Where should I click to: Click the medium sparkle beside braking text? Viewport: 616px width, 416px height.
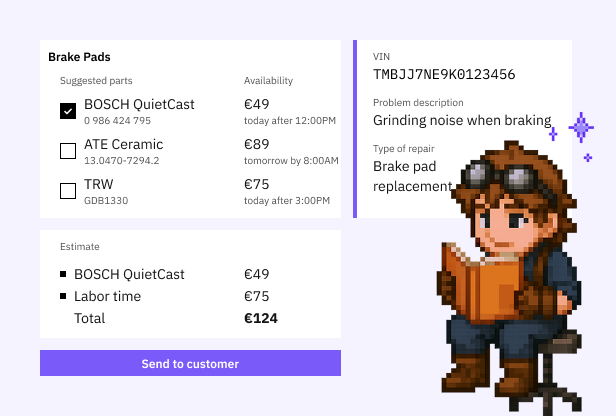click(553, 134)
